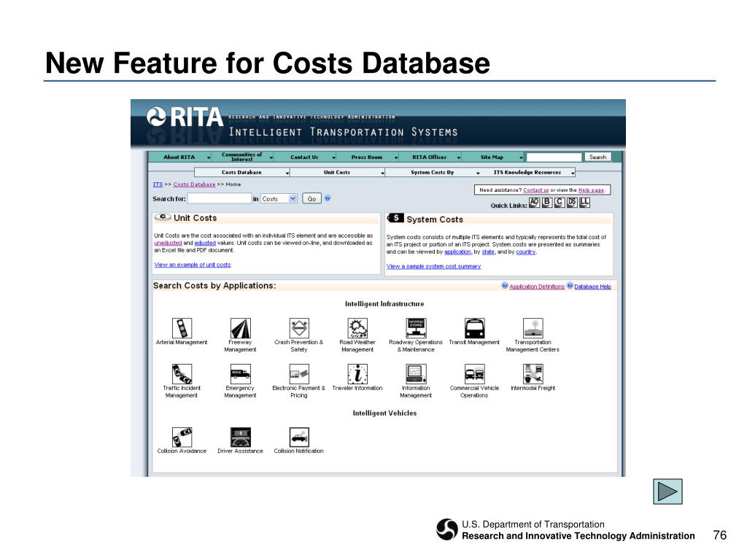Click the ITS breadcrumb link
This screenshot has height=560, width=747.
tap(158, 184)
